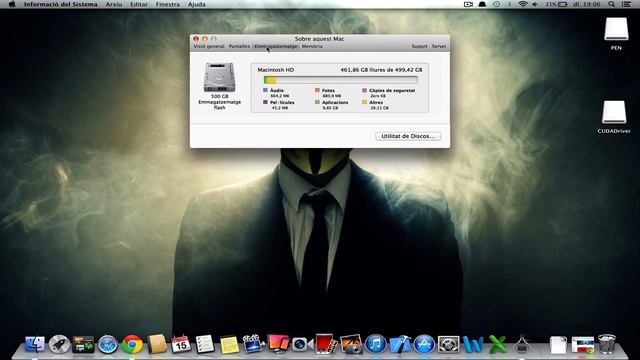Launch Google Chrome from the Dock
The height and width of the screenshot is (360, 640).
click(132, 344)
